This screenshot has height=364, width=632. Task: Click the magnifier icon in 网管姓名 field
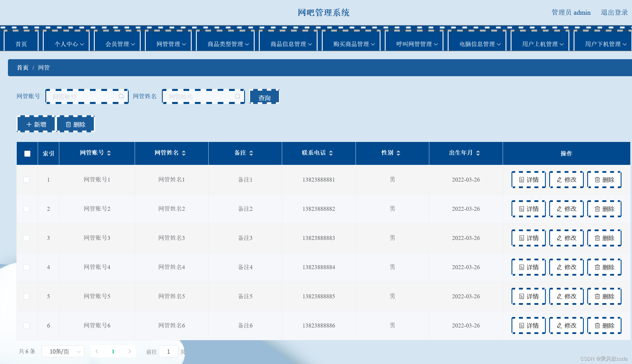pos(238,97)
